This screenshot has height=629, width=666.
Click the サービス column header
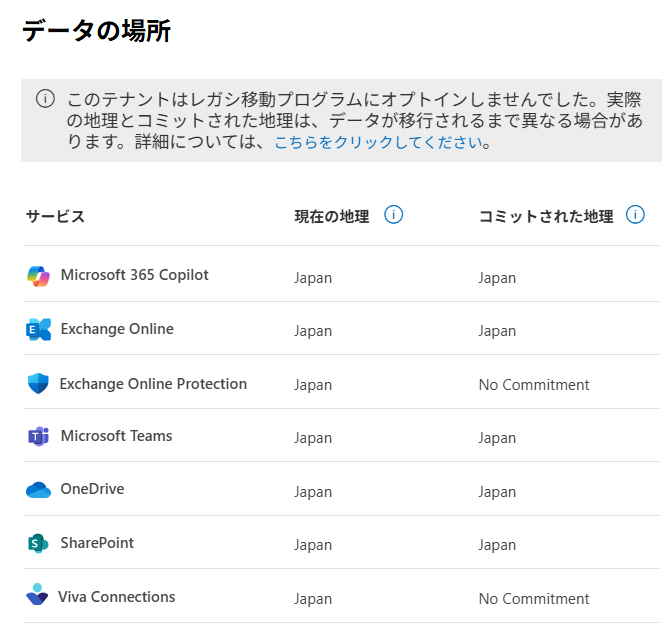pyautogui.click(x=55, y=216)
